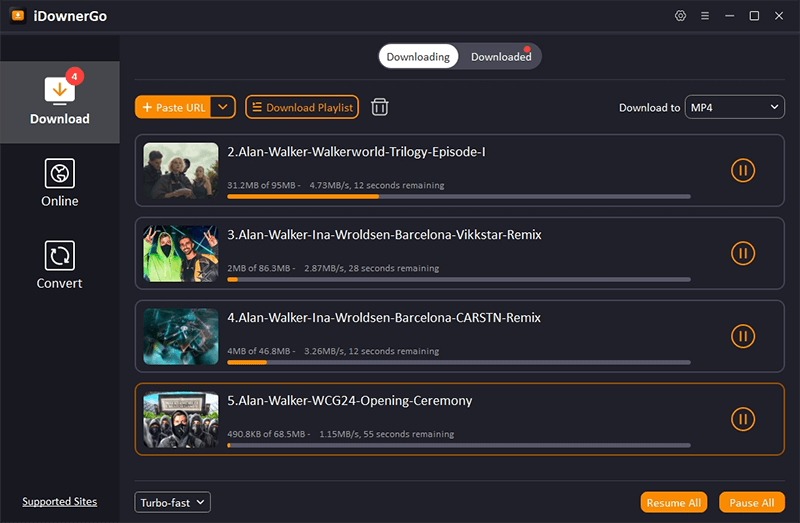Click Download Playlist button

tap(302, 107)
